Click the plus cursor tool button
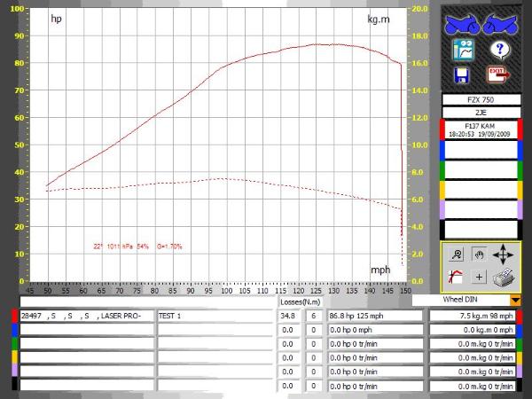532x399 pixels. click(x=479, y=276)
